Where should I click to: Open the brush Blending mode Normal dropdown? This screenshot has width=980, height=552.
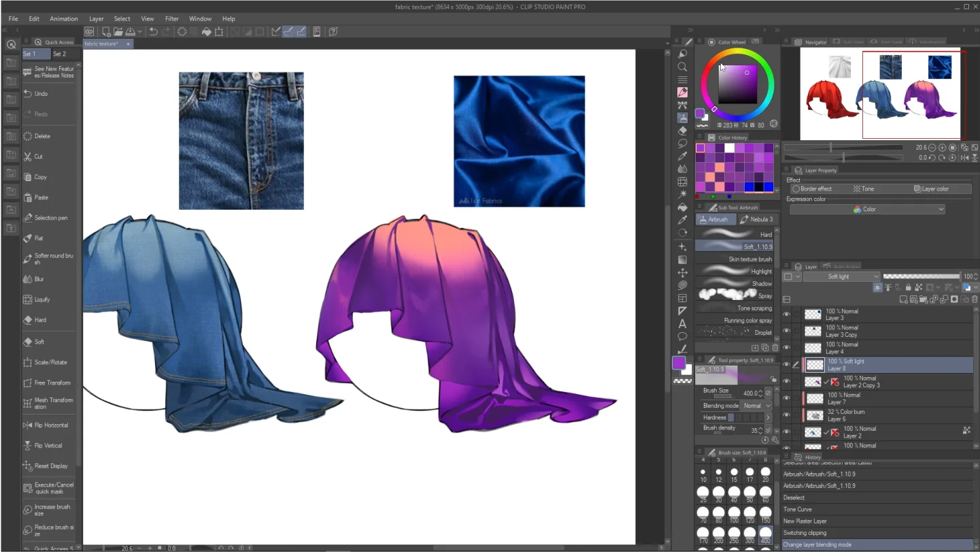click(x=756, y=406)
